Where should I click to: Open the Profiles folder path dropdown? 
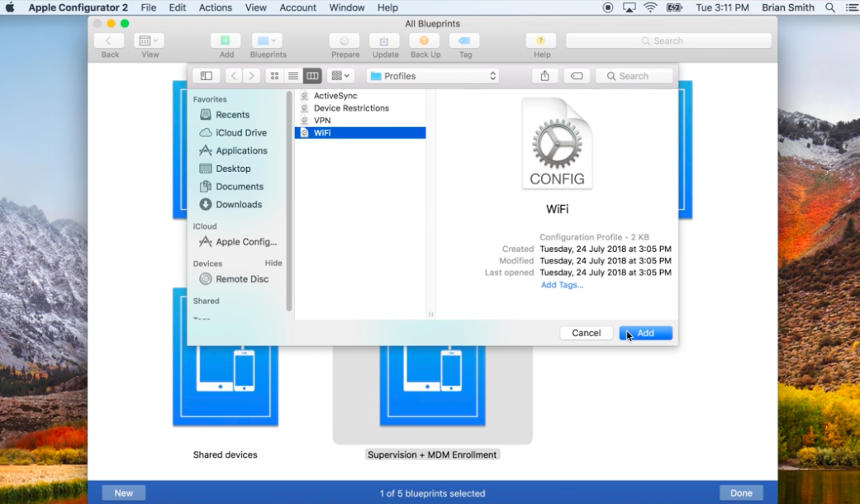click(433, 76)
